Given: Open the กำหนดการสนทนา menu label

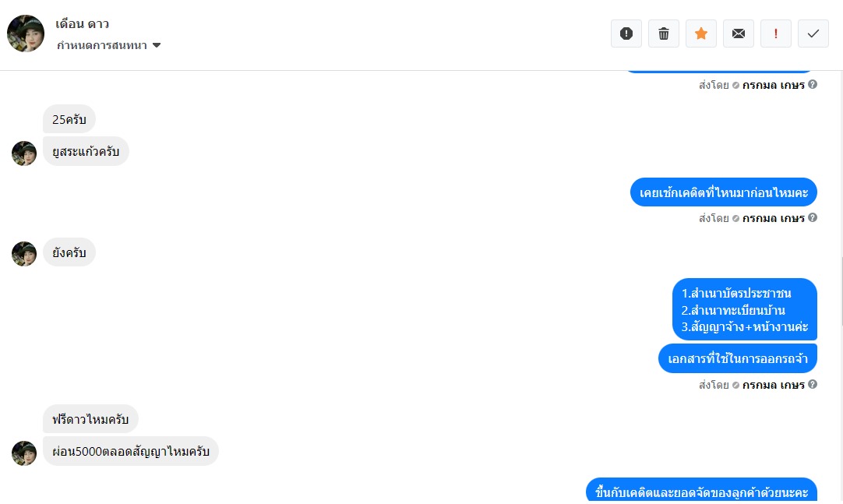Looking at the screenshot, I should coord(101,45).
